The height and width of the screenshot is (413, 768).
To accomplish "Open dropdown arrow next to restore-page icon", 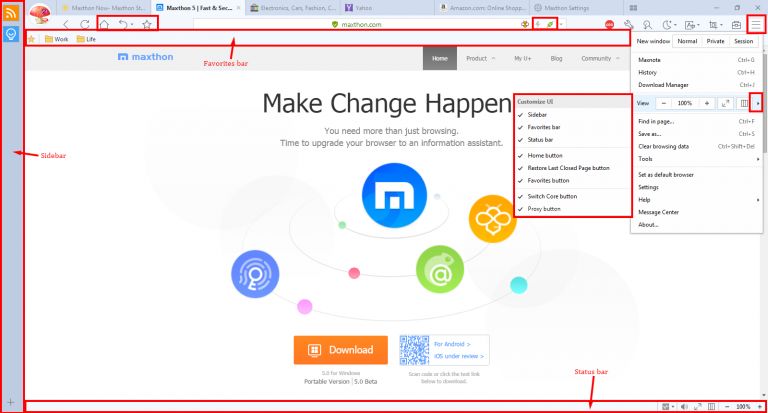I will (x=132, y=24).
